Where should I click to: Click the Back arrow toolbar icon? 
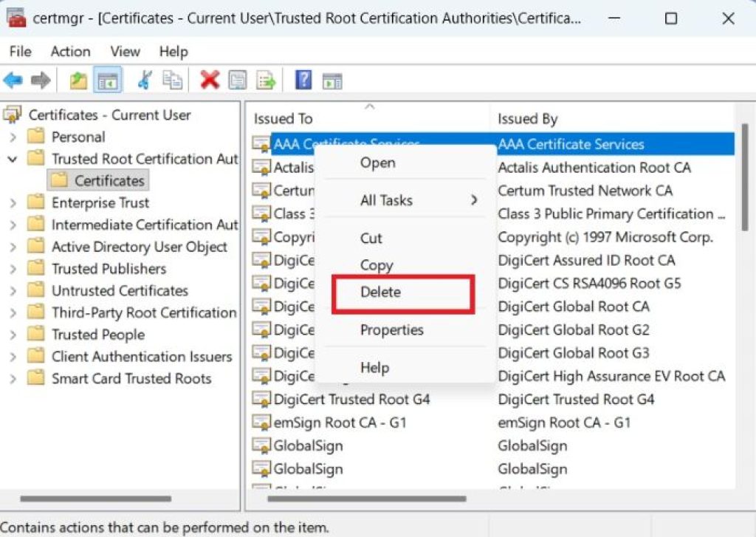(13, 80)
